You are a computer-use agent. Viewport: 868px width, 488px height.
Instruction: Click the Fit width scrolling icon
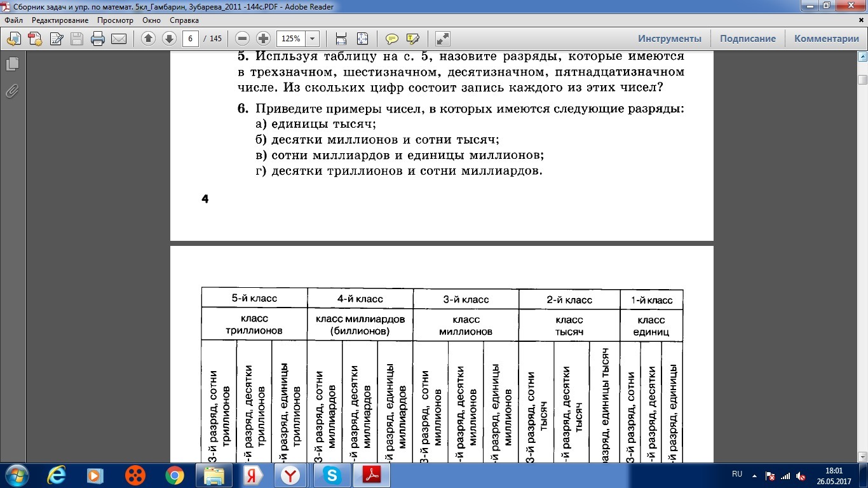tap(341, 39)
